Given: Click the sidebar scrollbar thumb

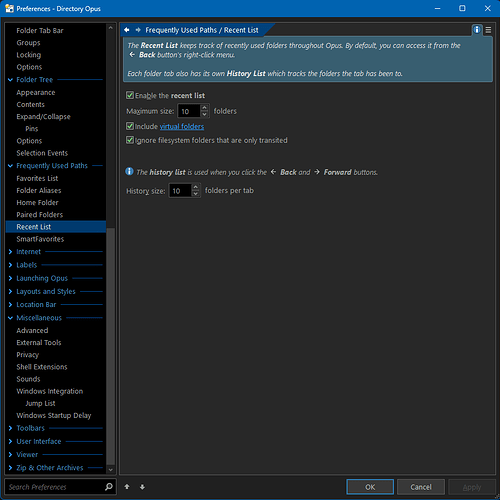Looking at the screenshot, I should tap(110, 347).
